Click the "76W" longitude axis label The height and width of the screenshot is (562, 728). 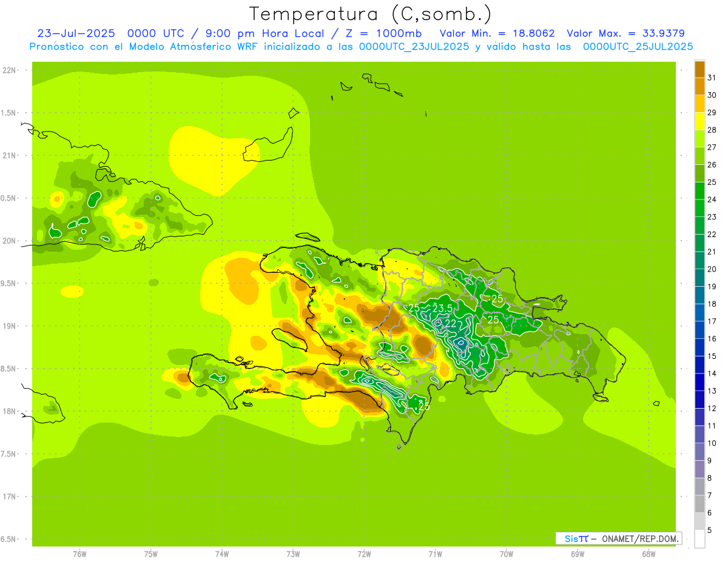pyautogui.click(x=79, y=554)
